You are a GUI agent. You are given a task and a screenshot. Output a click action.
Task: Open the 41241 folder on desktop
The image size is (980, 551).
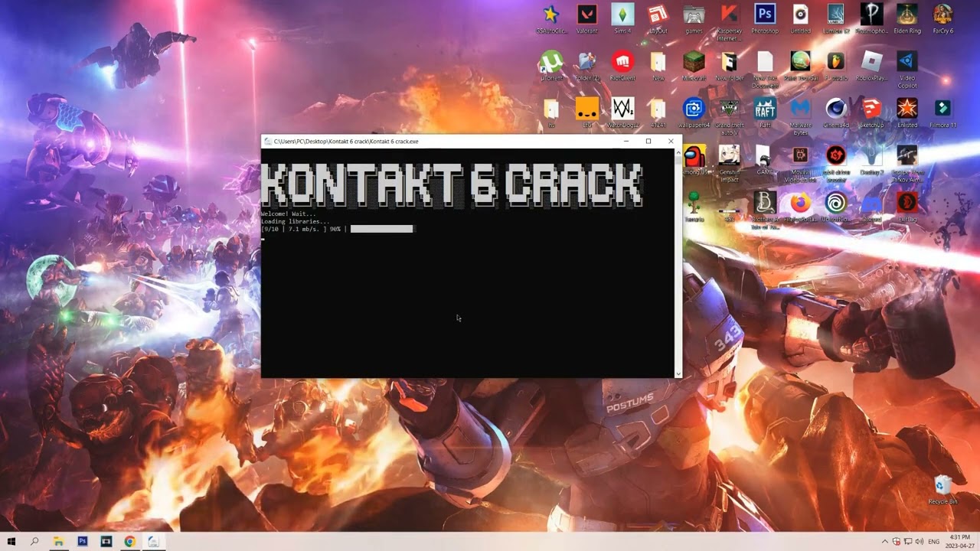(658, 112)
